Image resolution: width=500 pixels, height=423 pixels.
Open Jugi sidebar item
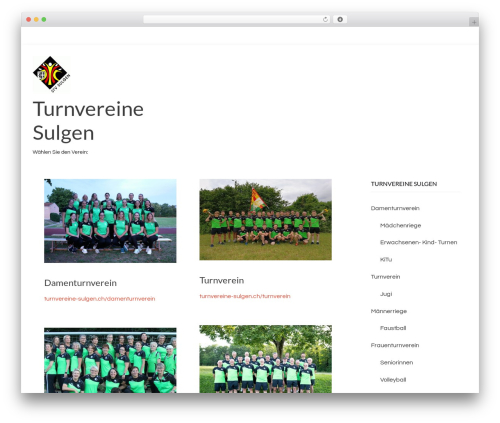[386, 294]
